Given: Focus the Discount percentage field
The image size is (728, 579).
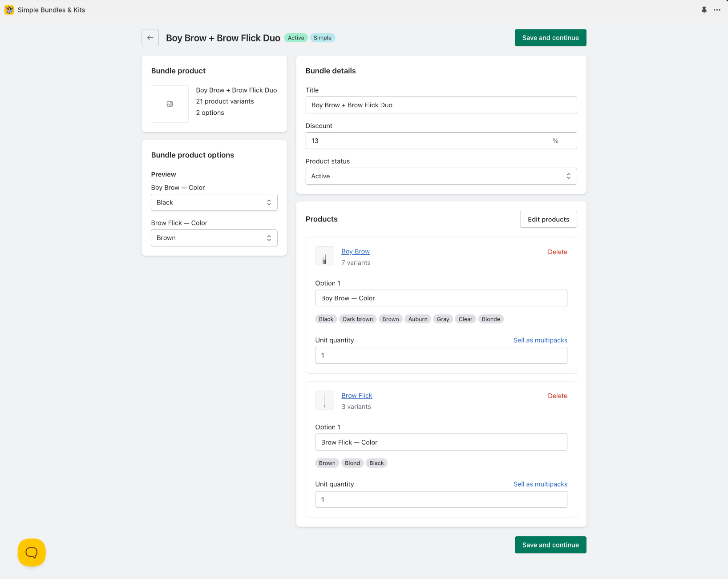Looking at the screenshot, I should [x=441, y=141].
